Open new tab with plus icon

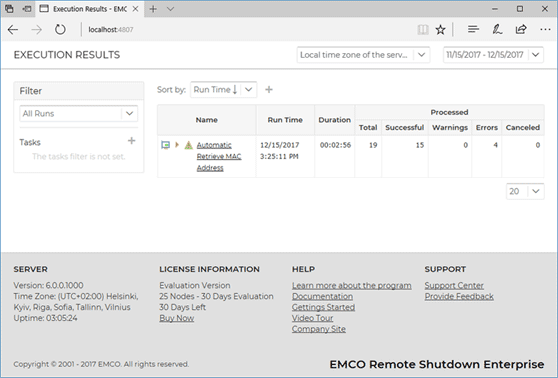click(153, 9)
